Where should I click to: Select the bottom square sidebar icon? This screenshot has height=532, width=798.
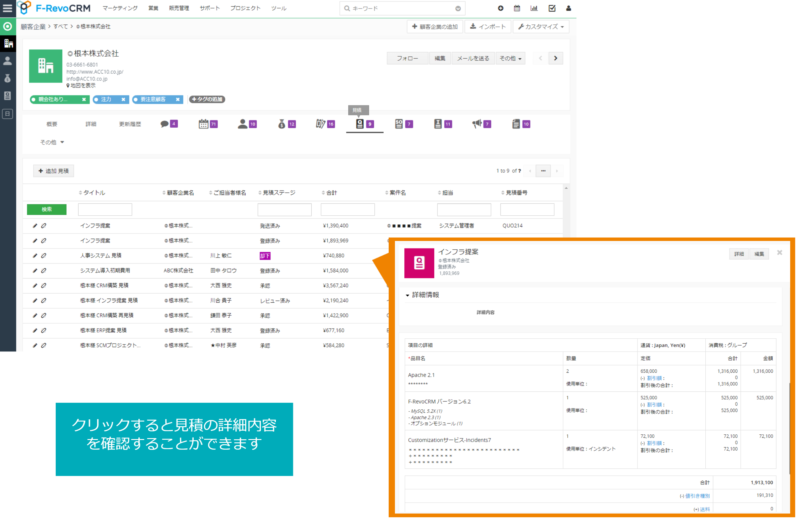8,114
